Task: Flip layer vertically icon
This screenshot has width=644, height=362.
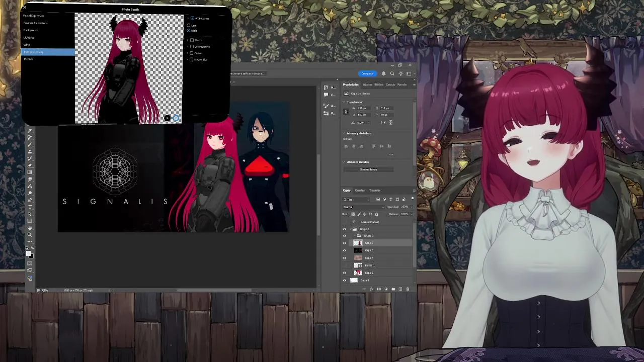Action: tap(391, 122)
